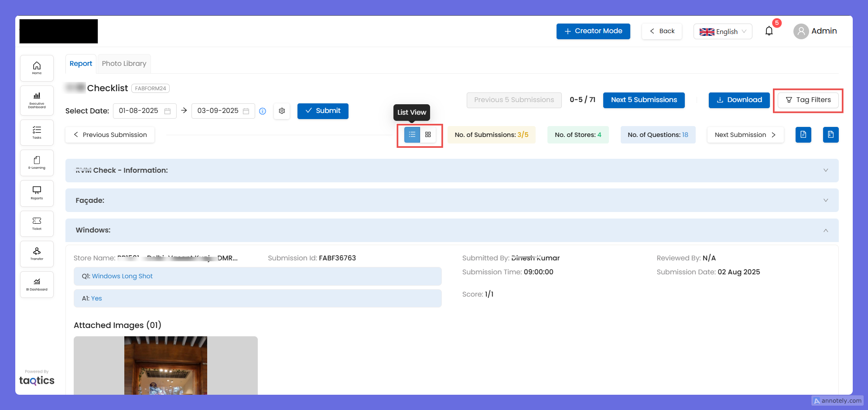The height and width of the screenshot is (410, 868).
Task: Click the "A1: Yes" answer row
Action: click(x=258, y=298)
